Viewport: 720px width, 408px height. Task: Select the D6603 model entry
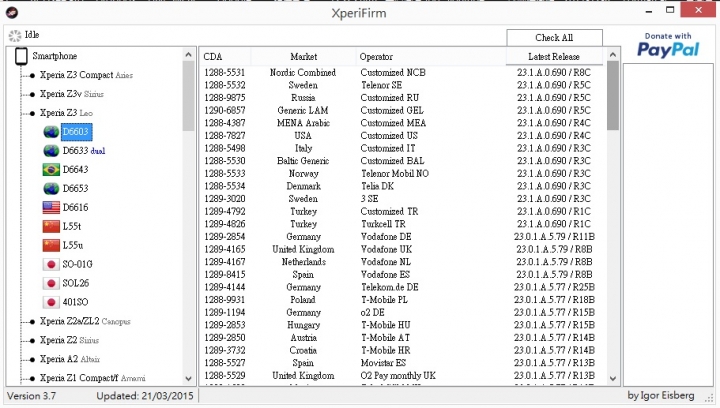76,132
